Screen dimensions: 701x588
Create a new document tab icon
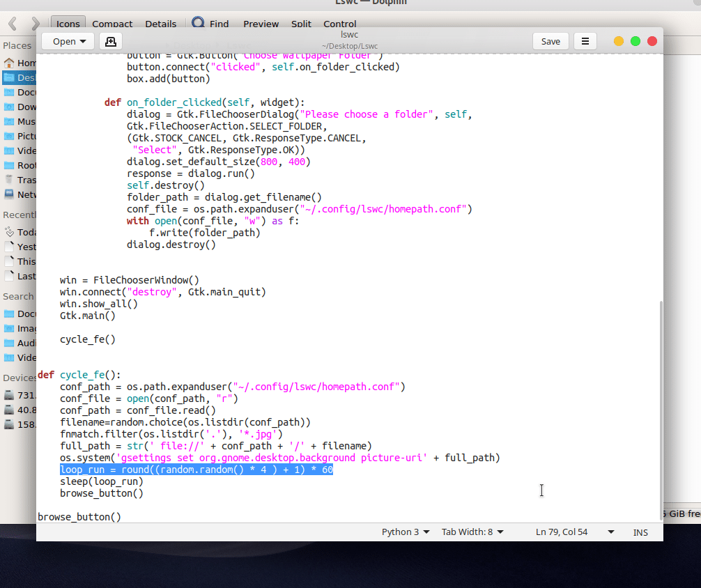[x=110, y=42]
